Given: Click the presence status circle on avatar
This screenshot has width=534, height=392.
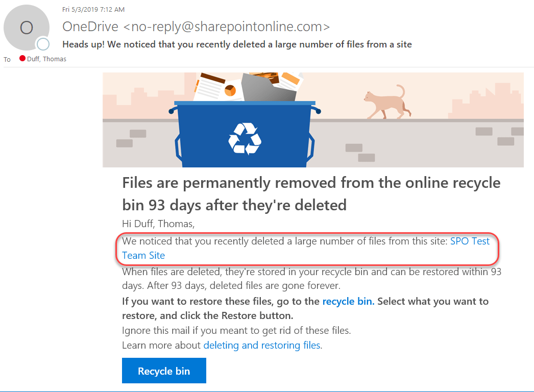Looking at the screenshot, I should [43, 44].
